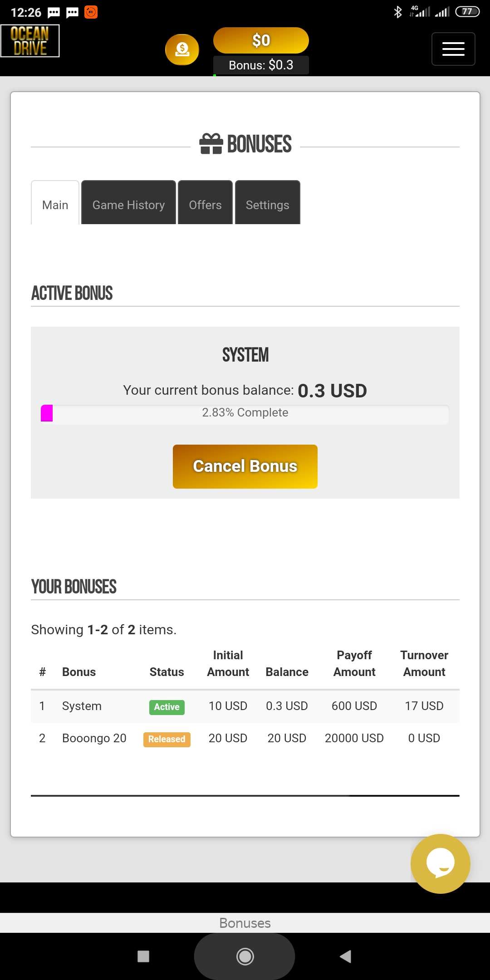The image size is (490, 980).
Task: Tap the gold deposit coin icon
Action: tap(182, 49)
